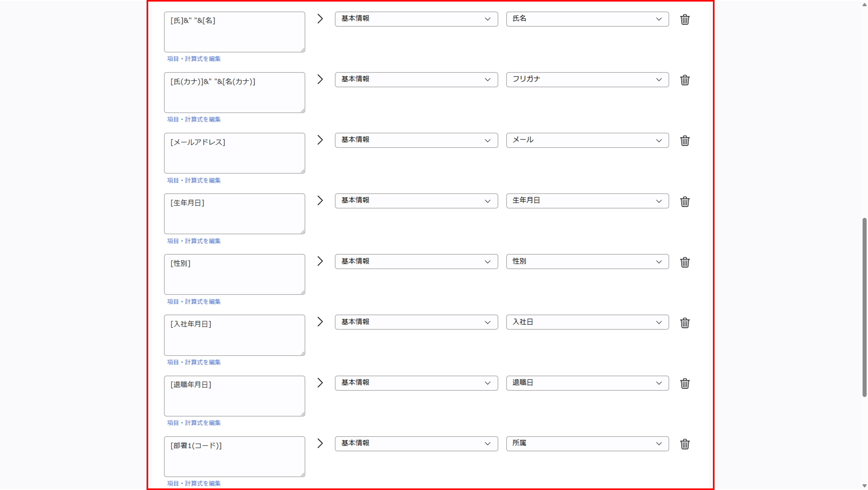Focus the [氏]&" "&[名] formula text area
Screen dimensions: 868x490
[235, 32]
